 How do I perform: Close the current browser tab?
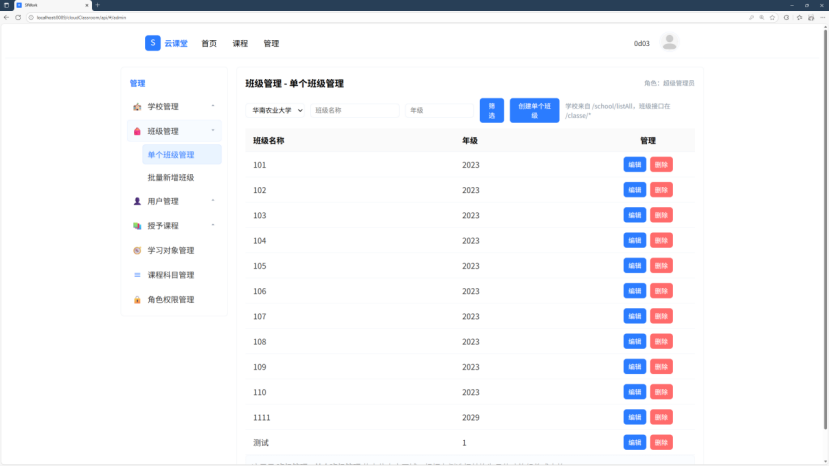point(87,5)
